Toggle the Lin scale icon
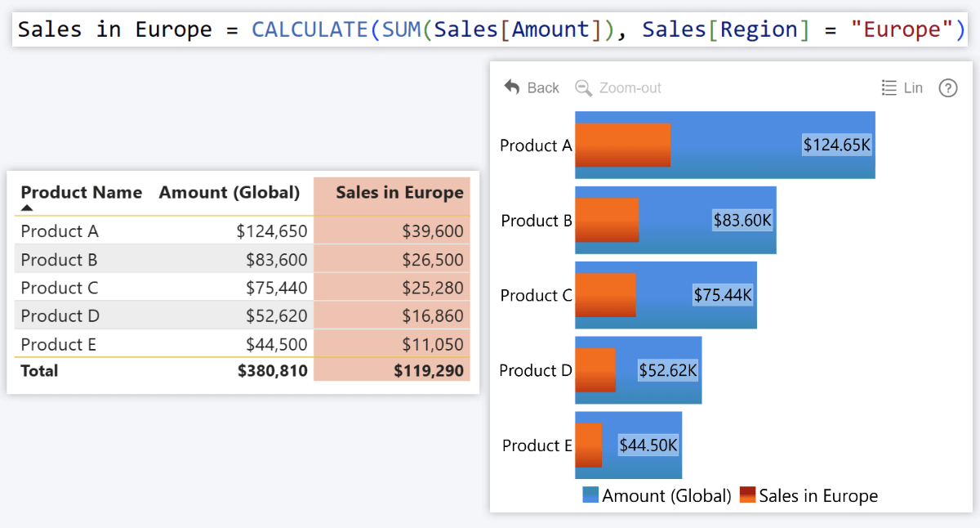Viewport: 980px width, 528px height. click(889, 87)
